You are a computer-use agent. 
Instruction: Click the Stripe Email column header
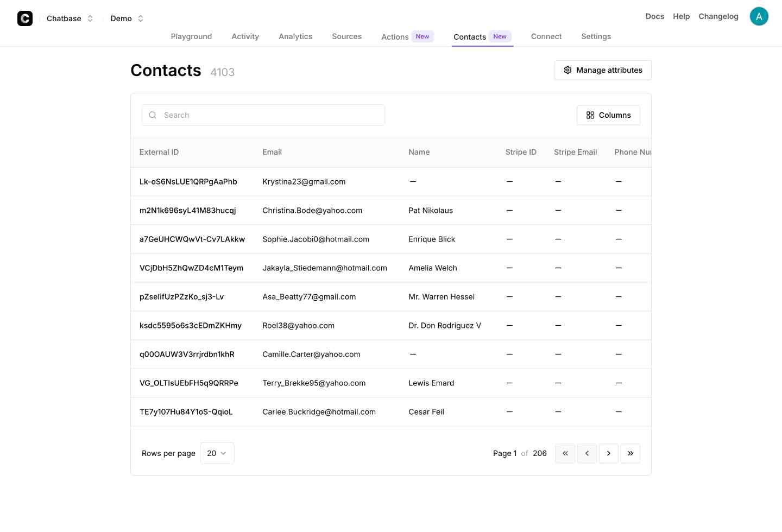point(576,152)
